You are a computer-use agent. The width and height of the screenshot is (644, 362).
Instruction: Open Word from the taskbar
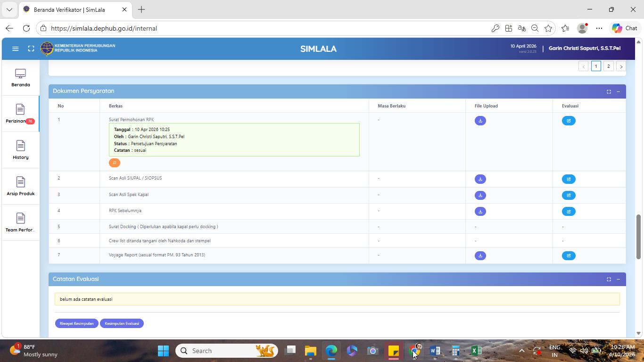[x=435, y=351]
